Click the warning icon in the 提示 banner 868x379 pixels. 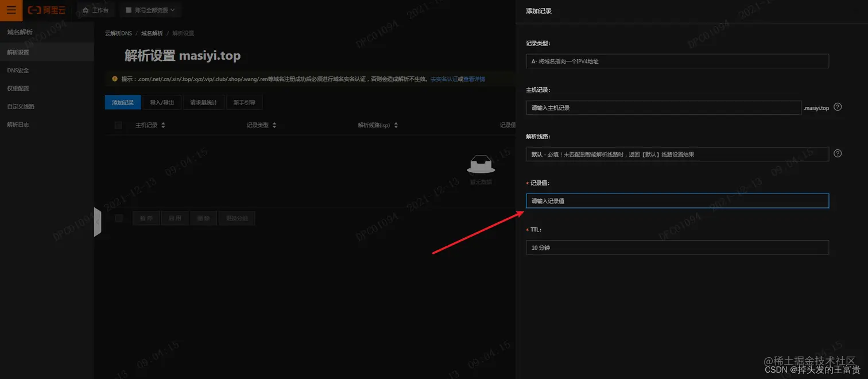[116, 79]
